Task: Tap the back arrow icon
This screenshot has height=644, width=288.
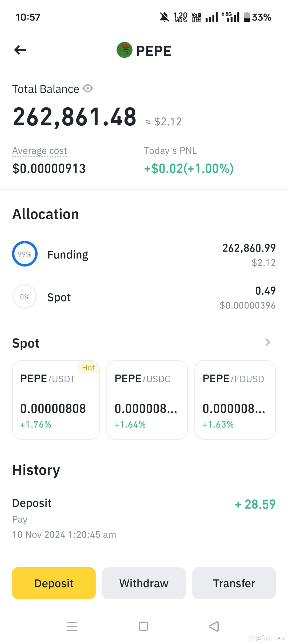Action: coord(20,50)
